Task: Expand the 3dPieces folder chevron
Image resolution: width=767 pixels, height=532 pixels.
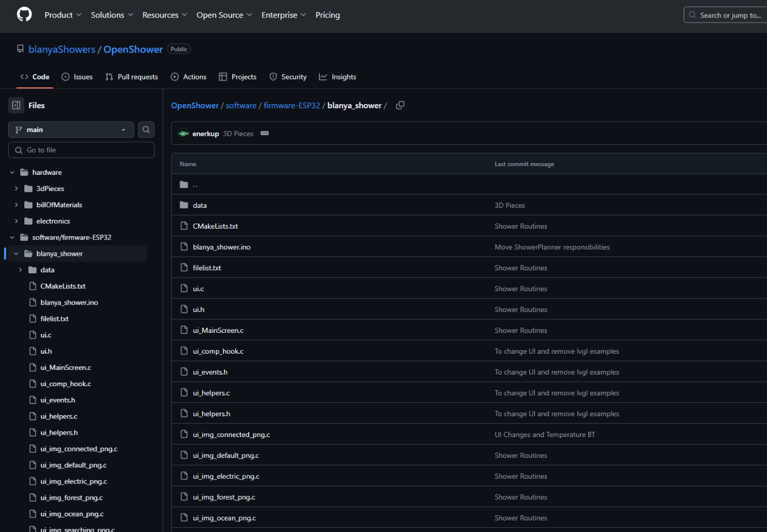Action: click(x=16, y=189)
